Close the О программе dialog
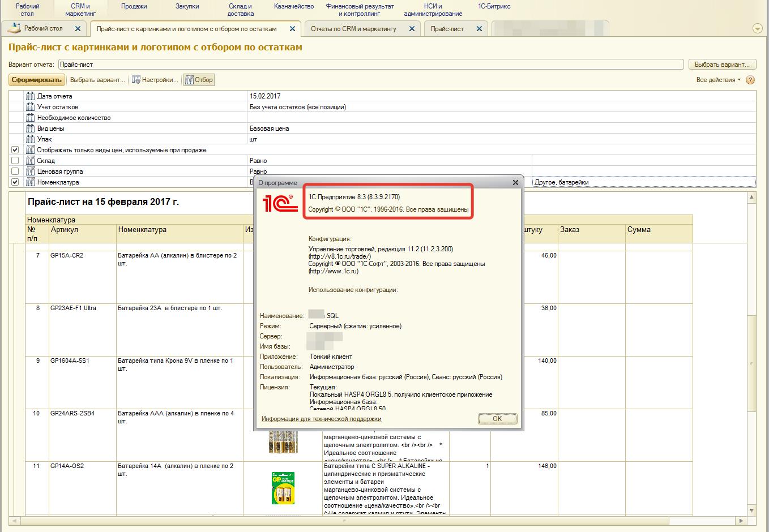Screen dimensions: 769x532 515,182
